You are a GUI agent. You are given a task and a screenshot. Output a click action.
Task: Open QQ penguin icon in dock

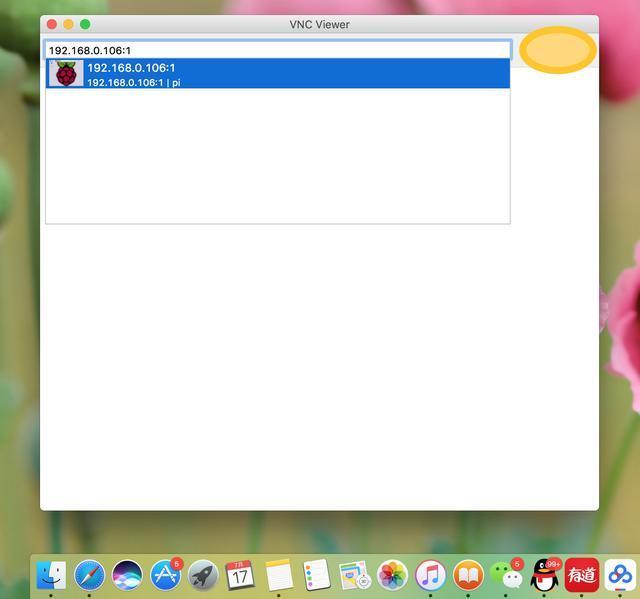(544, 575)
